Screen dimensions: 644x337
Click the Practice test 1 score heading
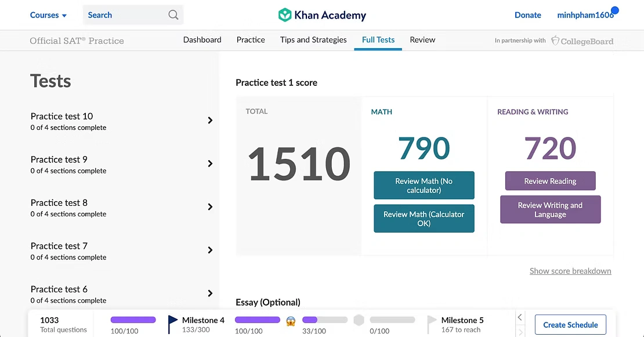click(276, 82)
